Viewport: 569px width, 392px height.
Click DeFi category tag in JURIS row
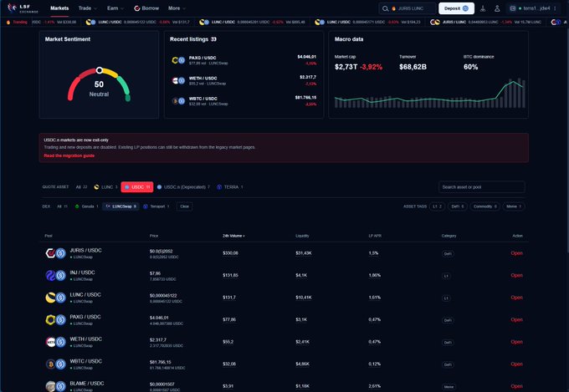pyautogui.click(x=448, y=254)
